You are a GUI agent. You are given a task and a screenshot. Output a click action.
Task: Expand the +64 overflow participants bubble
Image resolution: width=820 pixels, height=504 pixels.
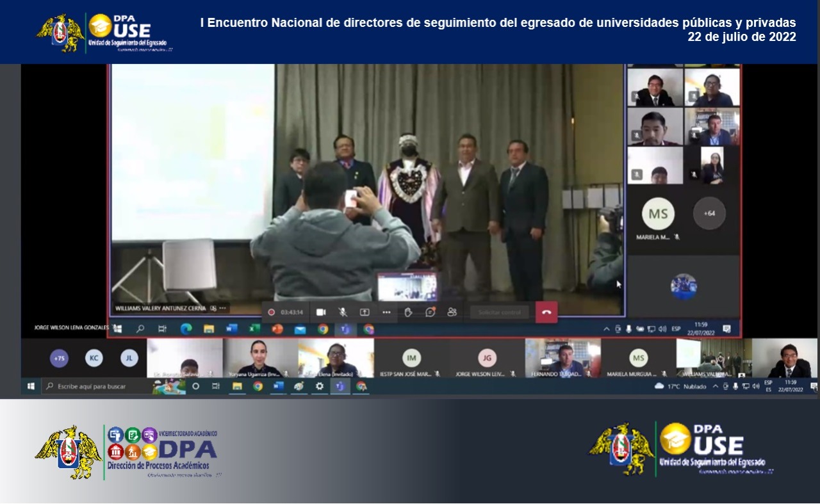click(709, 213)
